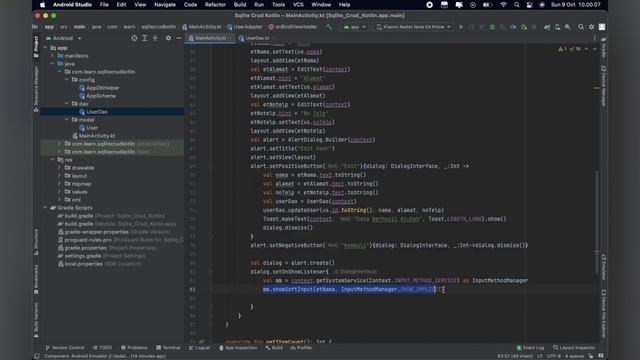The image size is (640, 360).
Task: Run the app with green play button
Action: (x=461, y=27)
